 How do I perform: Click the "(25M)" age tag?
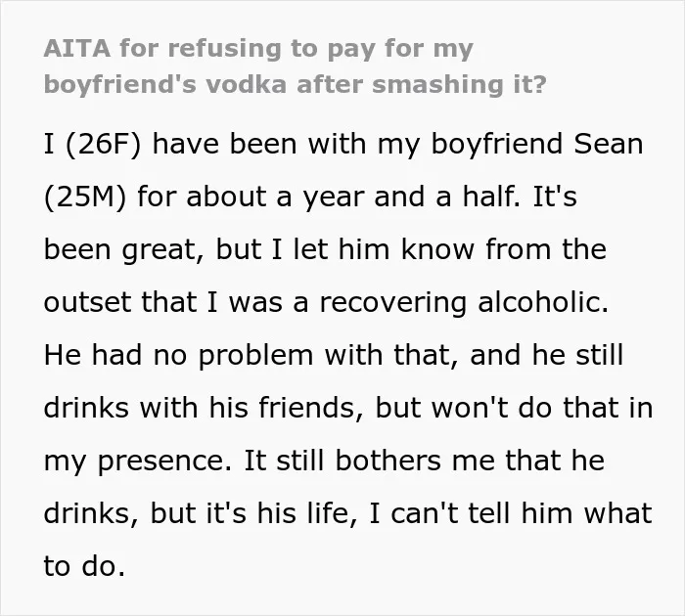pyautogui.click(x=85, y=198)
